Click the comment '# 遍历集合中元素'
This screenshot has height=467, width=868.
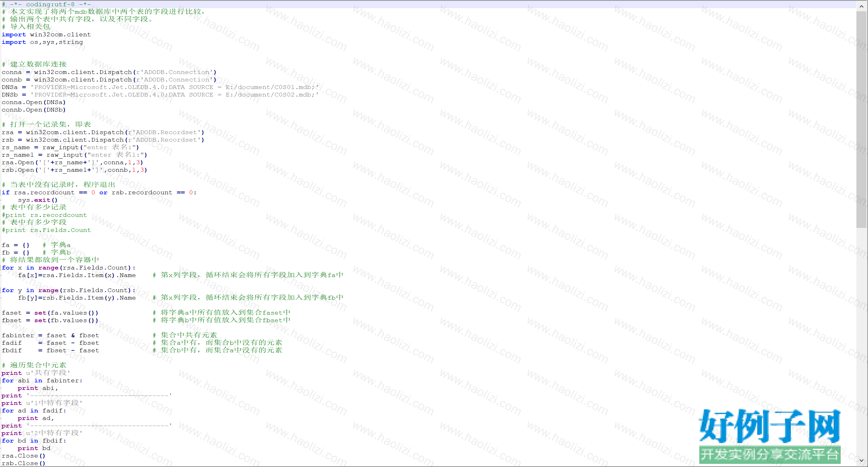[x=34, y=365]
